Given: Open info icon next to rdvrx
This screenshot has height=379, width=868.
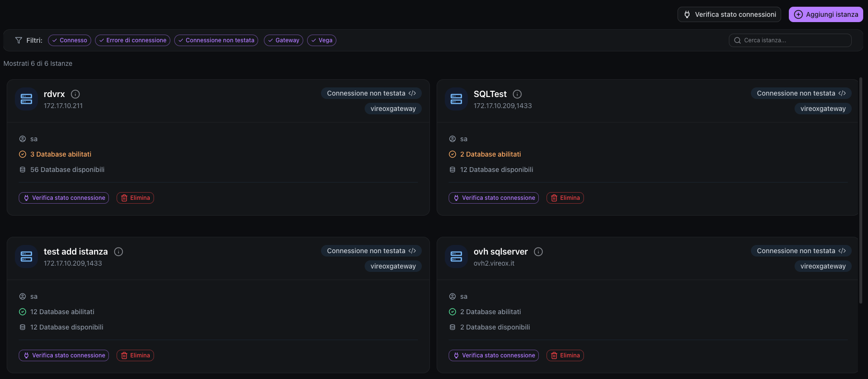Looking at the screenshot, I should pyautogui.click(x=75, y=94).
